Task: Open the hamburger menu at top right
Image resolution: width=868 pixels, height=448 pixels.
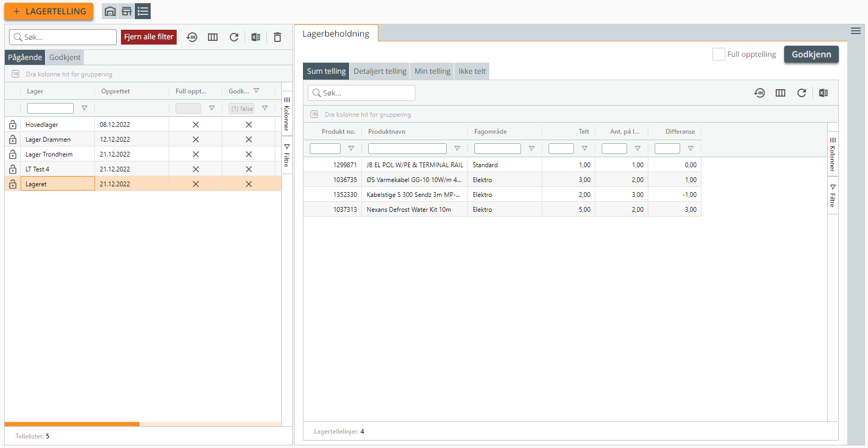Action: pos(856,31)
